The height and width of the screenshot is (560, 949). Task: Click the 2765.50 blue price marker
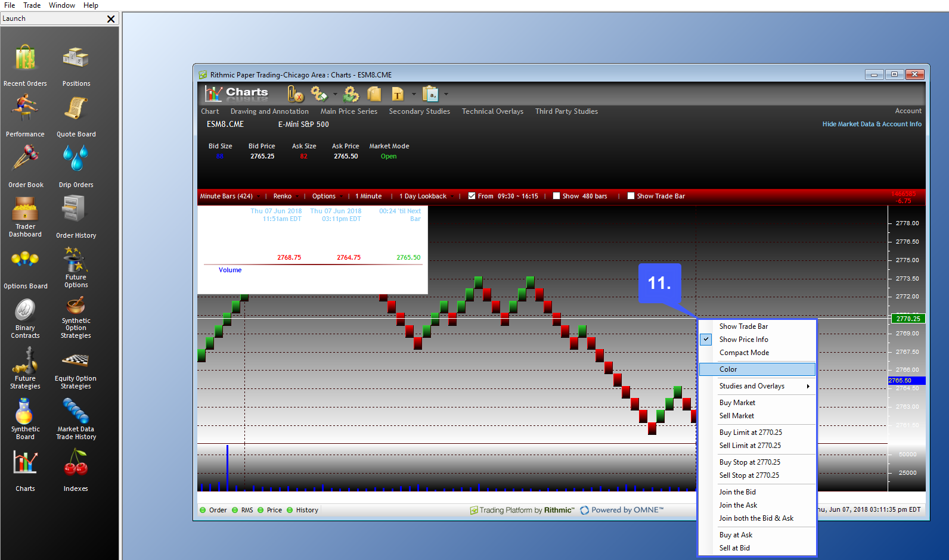click(x=907, y=380)
